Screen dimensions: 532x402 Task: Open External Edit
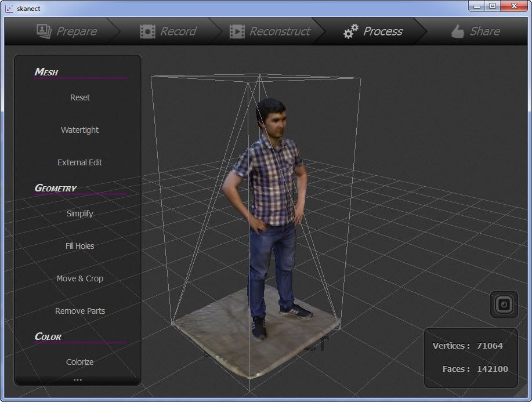click(79, 162)
